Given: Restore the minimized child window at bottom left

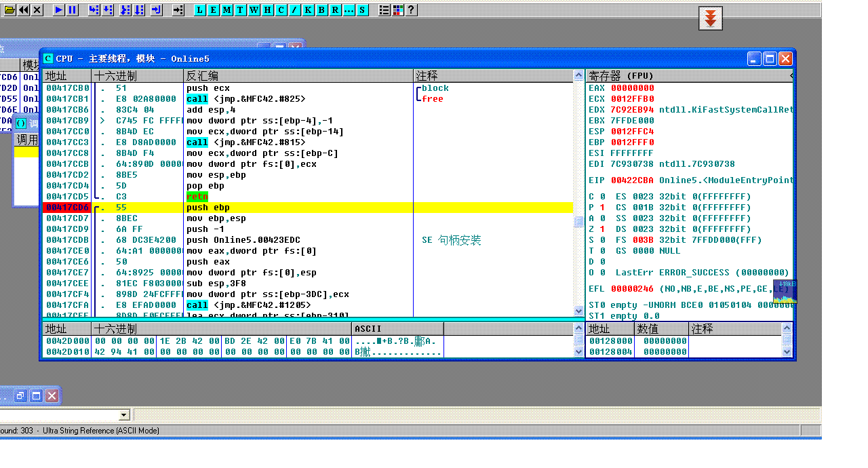Looking at the screenshot, I should 21,395.
